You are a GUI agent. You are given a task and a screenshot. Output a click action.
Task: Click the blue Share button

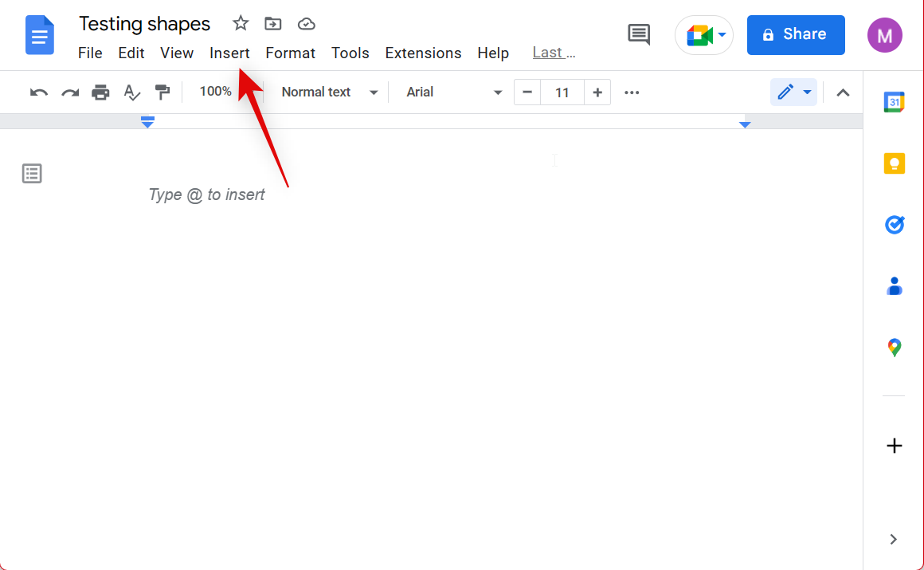coord(796,35)
